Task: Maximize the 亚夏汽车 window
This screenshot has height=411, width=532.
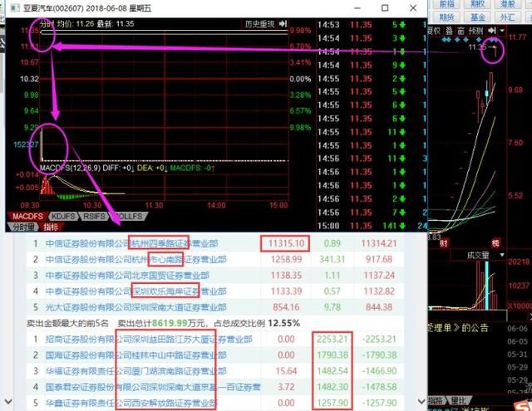Action: (385, 7)
